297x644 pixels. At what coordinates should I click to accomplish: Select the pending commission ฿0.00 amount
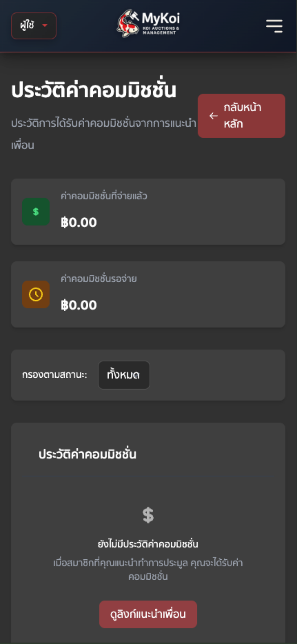[79, 305]
